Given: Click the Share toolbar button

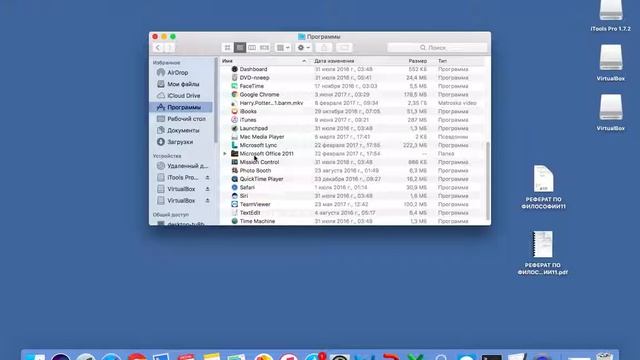Looking at the screenshot, I should click(x=324, y=48).
